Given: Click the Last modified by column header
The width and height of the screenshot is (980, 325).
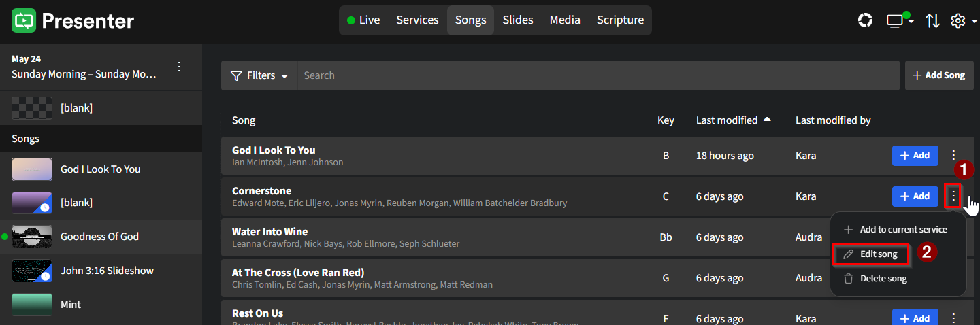Looking at the screenshot, I should [x=833, y=120].
